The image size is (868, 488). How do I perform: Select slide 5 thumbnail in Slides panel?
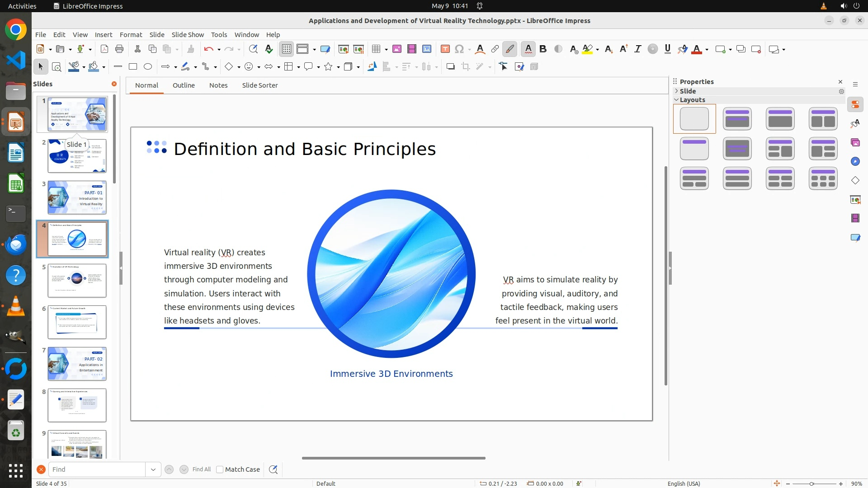pyautogui.click(x=77, y=281)
